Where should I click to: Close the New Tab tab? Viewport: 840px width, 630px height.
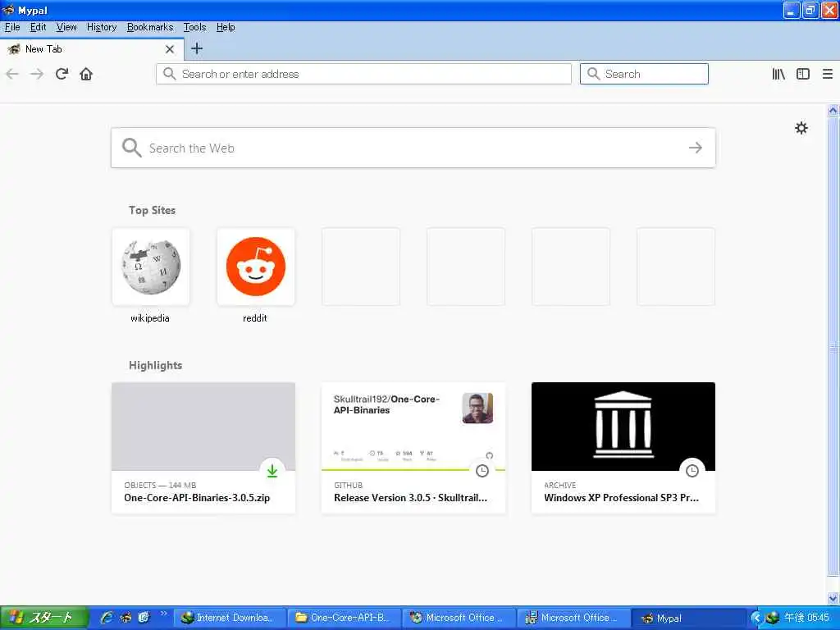170,49
